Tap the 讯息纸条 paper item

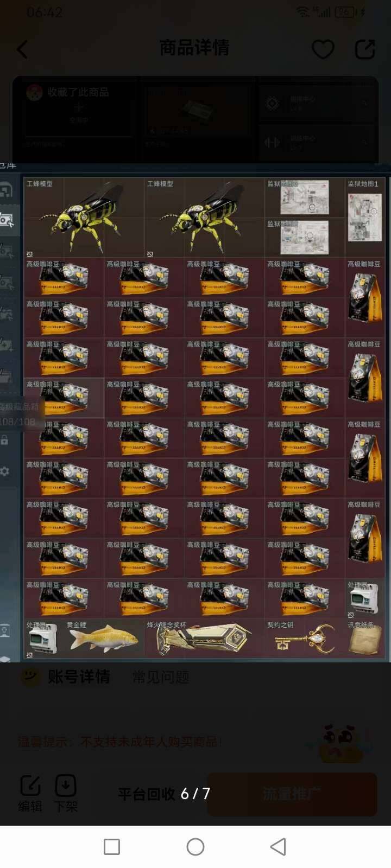[364, 640]
